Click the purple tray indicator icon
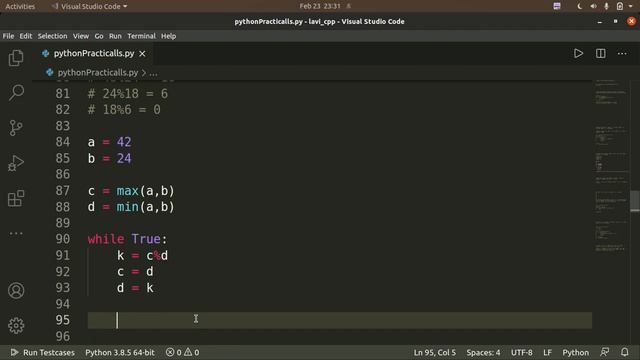Screen dimensions: 640x360 tap(557, 6)
